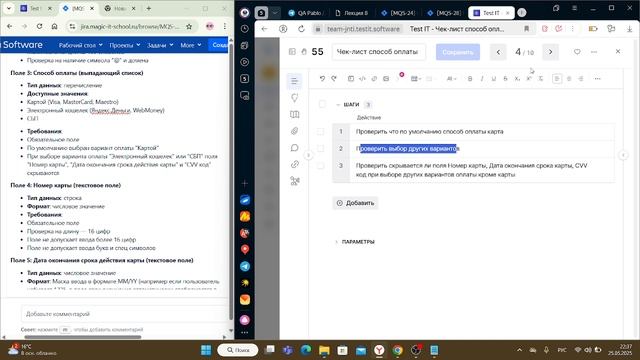
Task: Undo last edit in Test IT editor
Action: 322,78
